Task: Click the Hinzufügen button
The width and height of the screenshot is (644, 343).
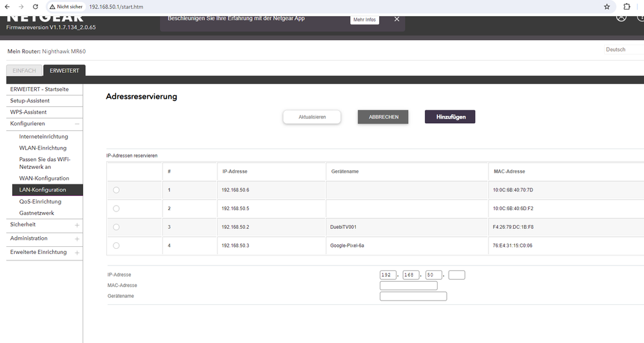Action: pyautogui.click(x=450, y=117)
